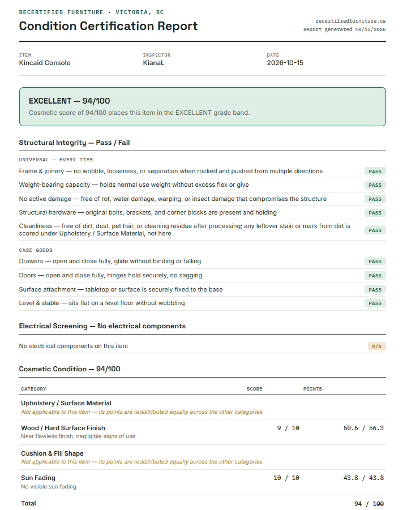
Task: Click the not-applicable note under Upholstery
Action: coord(142,412)
